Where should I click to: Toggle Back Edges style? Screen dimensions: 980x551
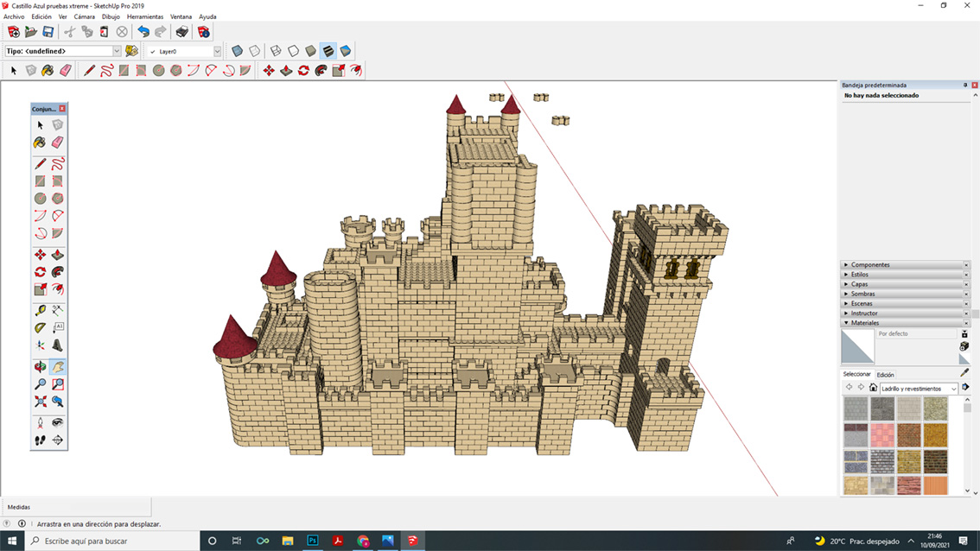(x=254, y=51)
